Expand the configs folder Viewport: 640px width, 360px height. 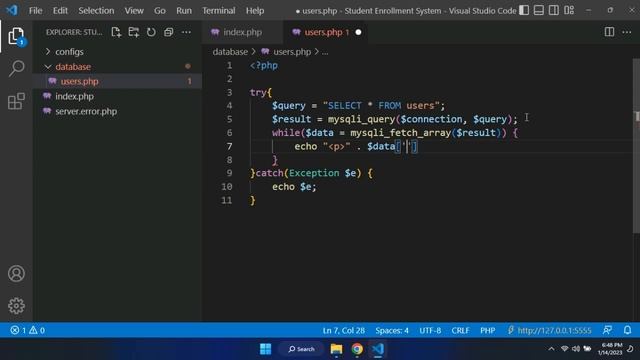(x=69, y=52)
